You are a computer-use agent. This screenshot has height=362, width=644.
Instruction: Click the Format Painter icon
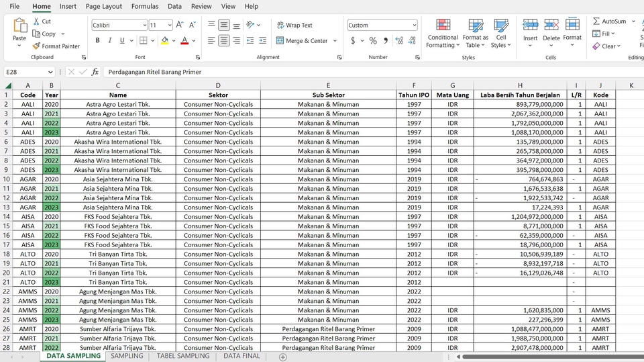(36, 46)
